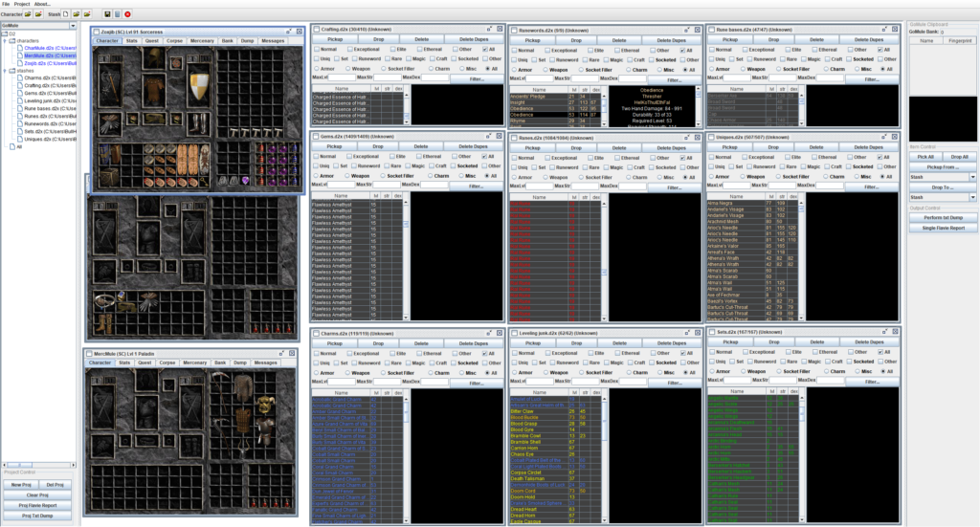
Task: Check Normal filter in Crafting.d2x window
Action: [x=317, y=50]
